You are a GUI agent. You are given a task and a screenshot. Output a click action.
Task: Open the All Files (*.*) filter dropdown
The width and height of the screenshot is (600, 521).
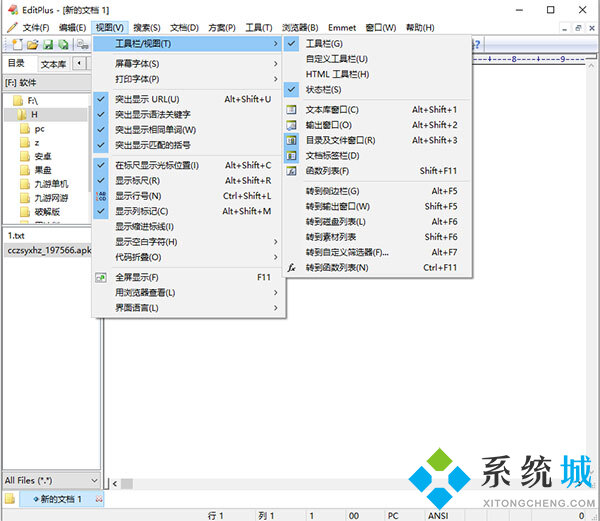click(51, 480)
